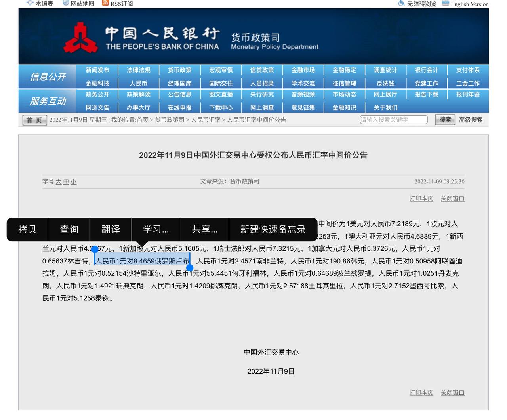Choose 翻译 in the selection popup
This screenshot has width=507, height=420.
pos(111,229)
